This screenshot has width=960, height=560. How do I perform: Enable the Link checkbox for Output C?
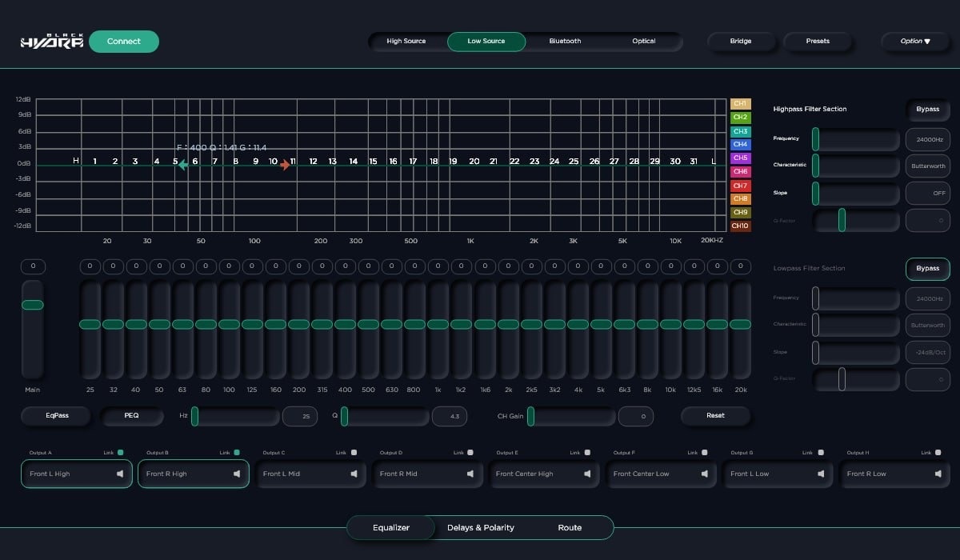click(x=354, y=453)
